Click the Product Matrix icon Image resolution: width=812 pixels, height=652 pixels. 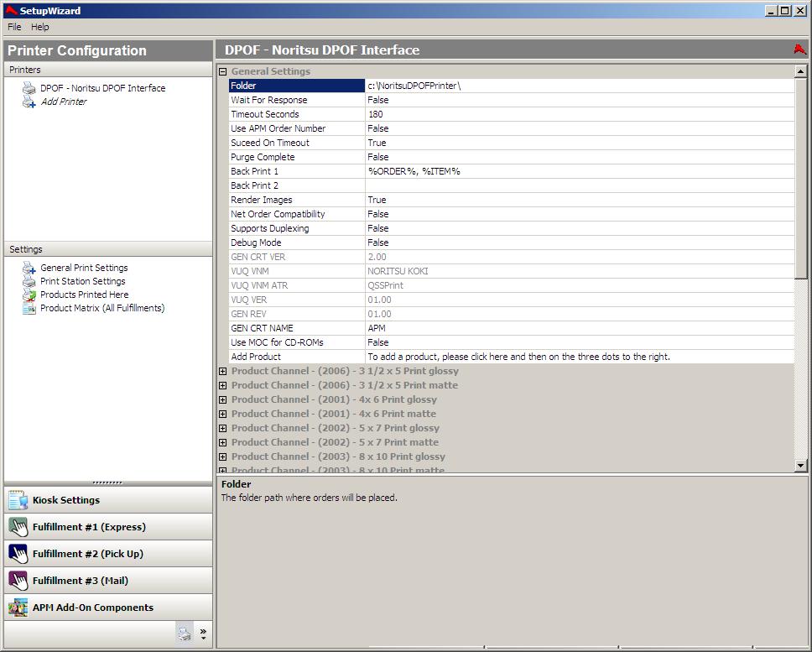click(29, 308)
